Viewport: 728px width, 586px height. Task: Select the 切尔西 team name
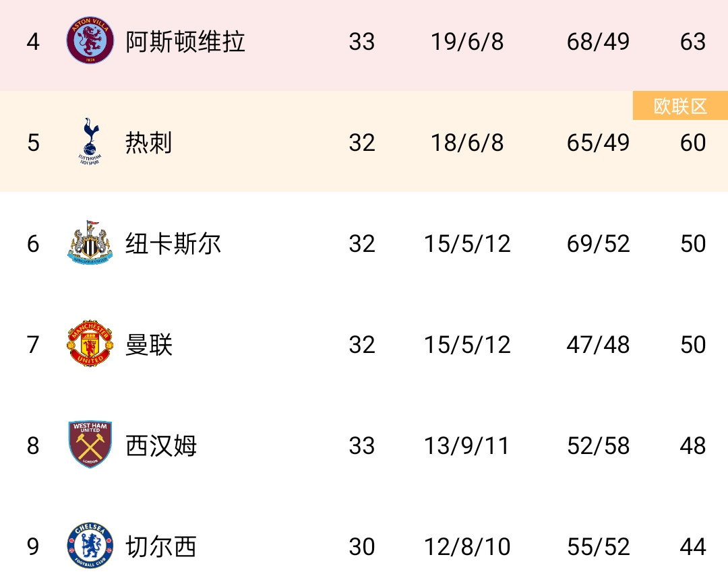tap(161, 547)
